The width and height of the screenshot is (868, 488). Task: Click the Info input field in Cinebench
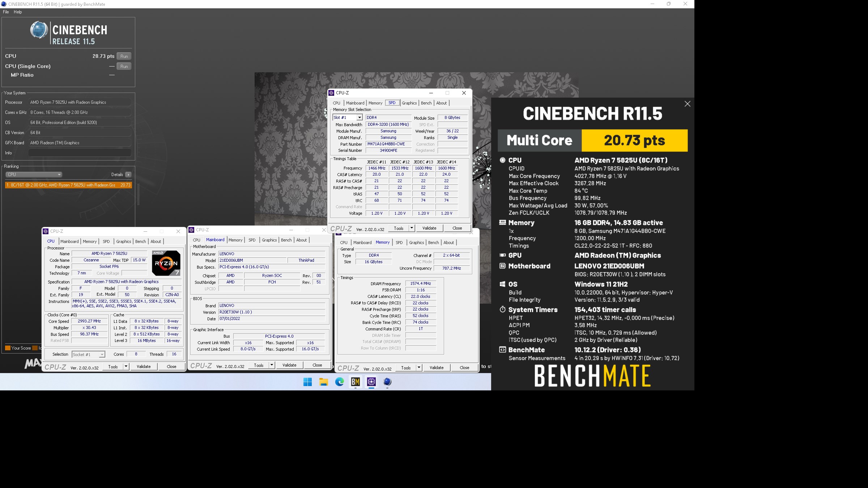[x=80, y=153]
